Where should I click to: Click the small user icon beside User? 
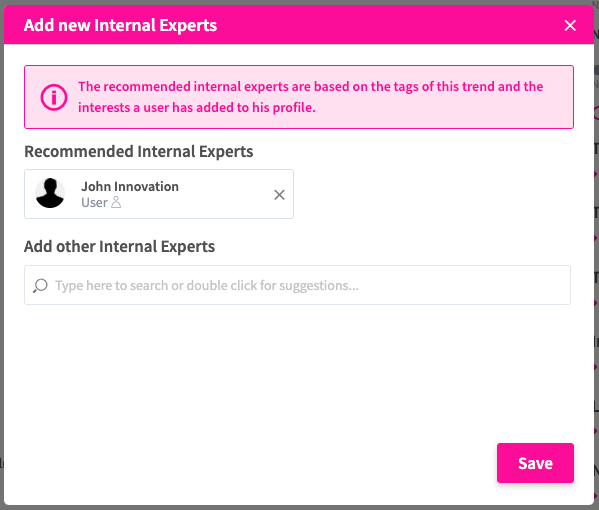click(x=116, y=202)
